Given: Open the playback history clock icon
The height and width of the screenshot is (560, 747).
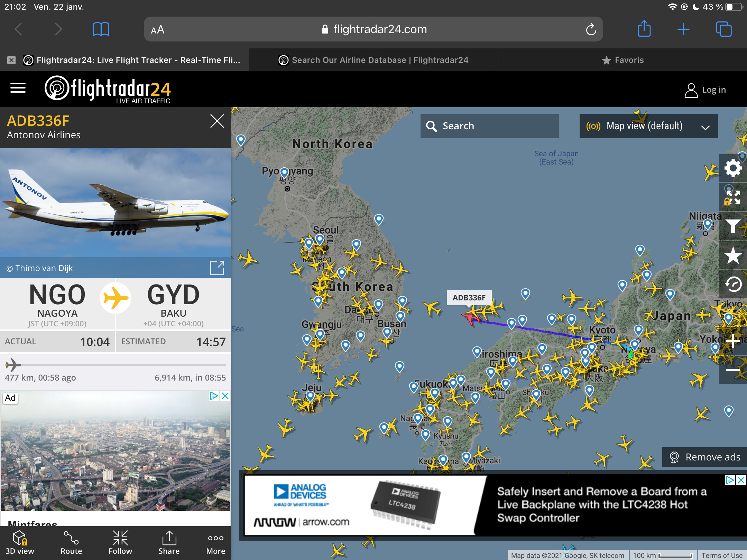Looking at the screenshot, I should click(733, 284).
